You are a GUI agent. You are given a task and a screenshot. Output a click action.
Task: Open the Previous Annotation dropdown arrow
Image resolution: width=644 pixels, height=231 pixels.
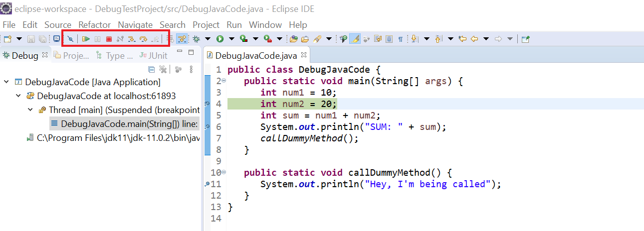point(450,38)
